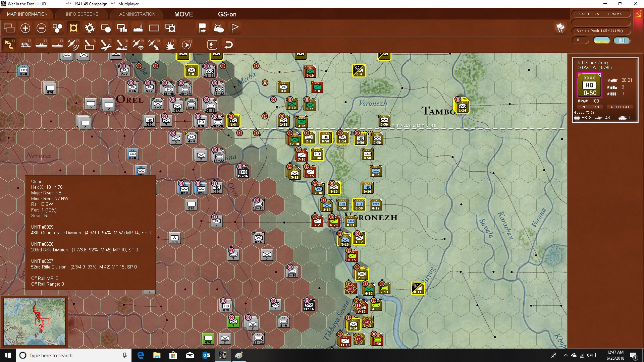Click the GS-on ground support label
This screenshot has width=644, height=362.
tap(227, 14)
